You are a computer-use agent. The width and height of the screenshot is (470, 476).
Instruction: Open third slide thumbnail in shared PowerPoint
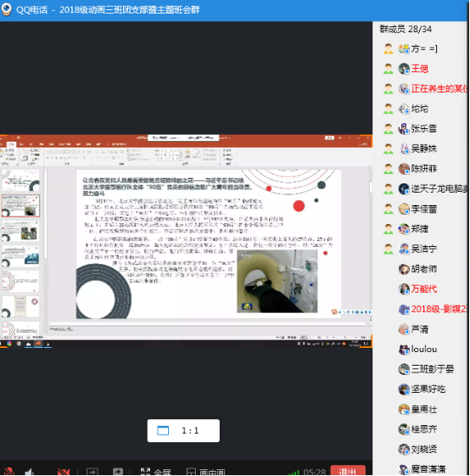tap(20, 231)
